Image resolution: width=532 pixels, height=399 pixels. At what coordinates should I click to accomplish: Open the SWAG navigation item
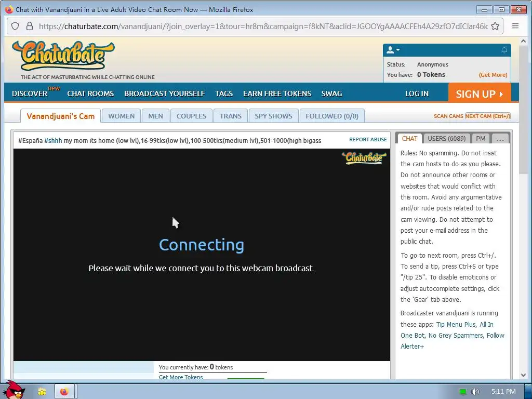coord(332,94)
